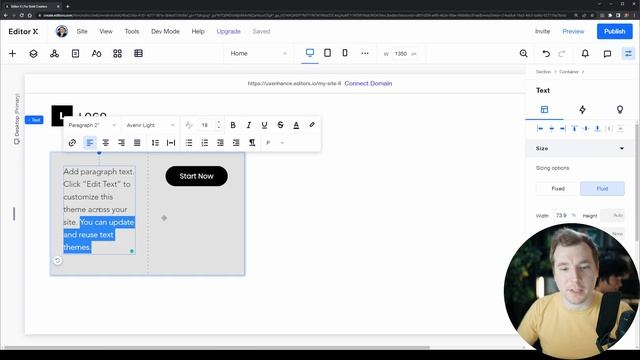The width and height of the screenshot is (640, 360).
Task: Open the Paragraph 2 style dropdown
Action: click(x=92, y=125)
